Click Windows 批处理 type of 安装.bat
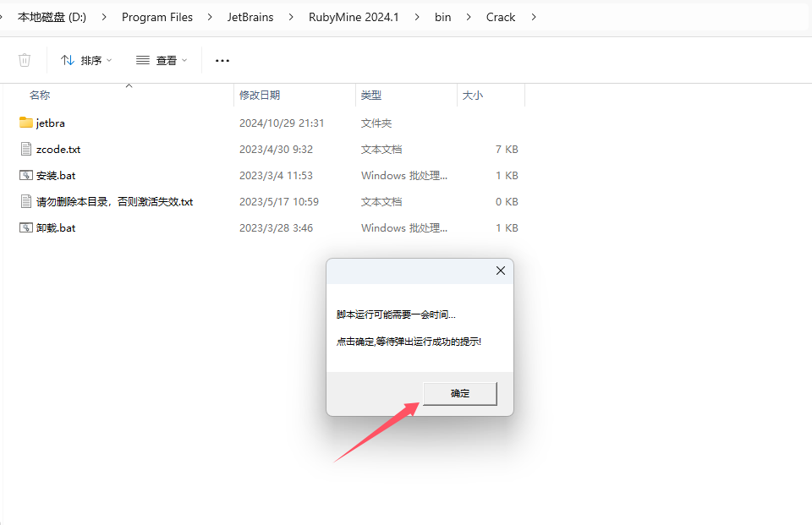Image resolution: width=812 pixels, height=525 pixels. (x=404, y=176)
